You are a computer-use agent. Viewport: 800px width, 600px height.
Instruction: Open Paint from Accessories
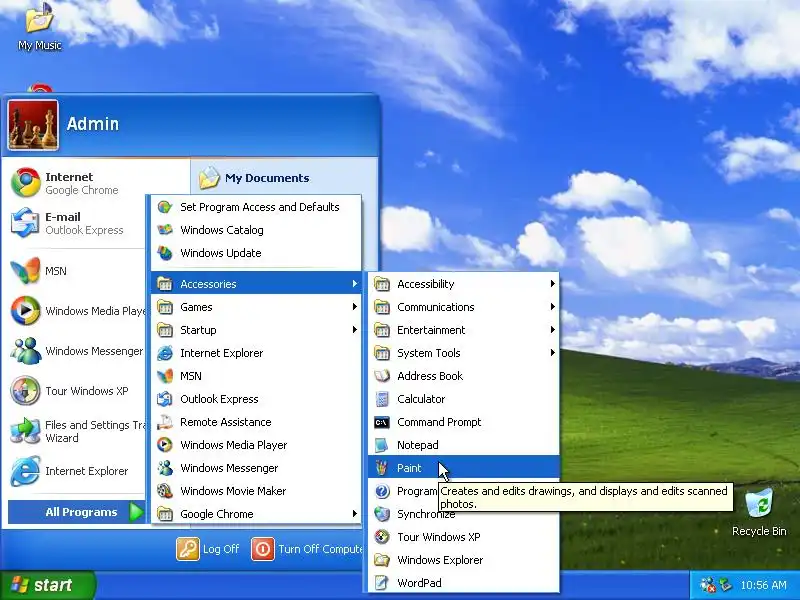coord(464,468)
